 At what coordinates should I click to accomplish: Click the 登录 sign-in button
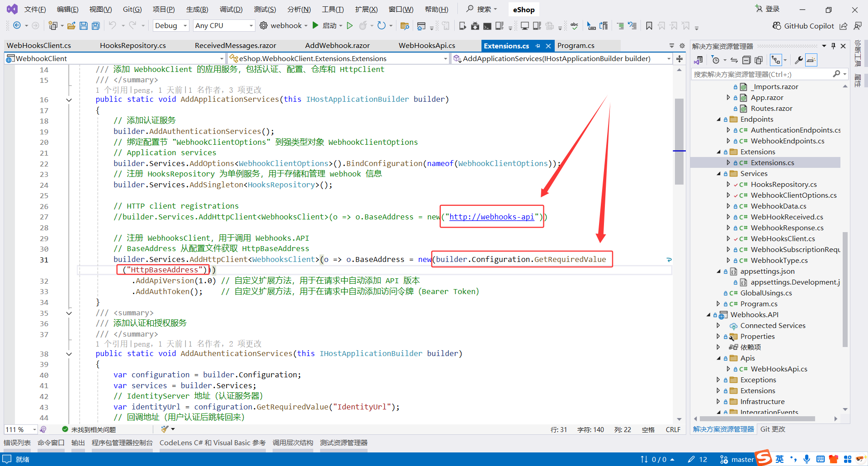(x=767, y=9)
